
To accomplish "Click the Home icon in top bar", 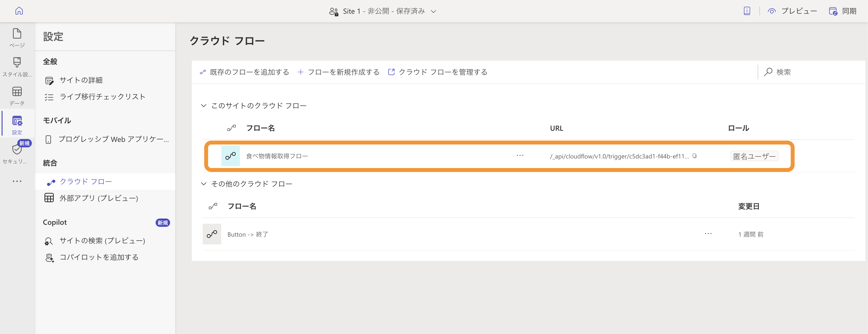I will click(19, 11).
